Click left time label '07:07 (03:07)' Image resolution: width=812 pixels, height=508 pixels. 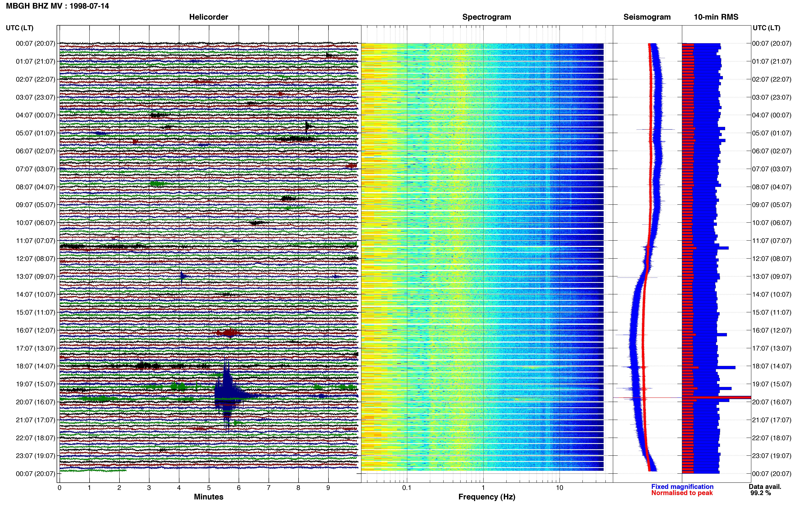[x=35, y=169]
